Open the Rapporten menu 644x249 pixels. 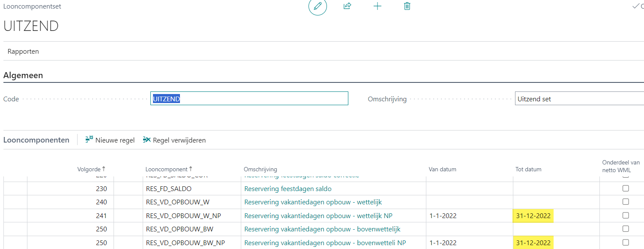point(23,52)
